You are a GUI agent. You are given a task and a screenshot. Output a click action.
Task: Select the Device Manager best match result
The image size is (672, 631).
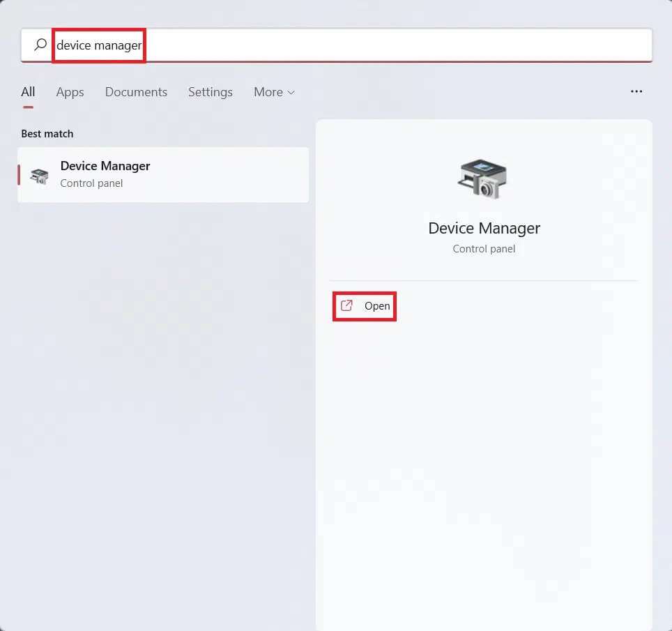pos(163,175)
